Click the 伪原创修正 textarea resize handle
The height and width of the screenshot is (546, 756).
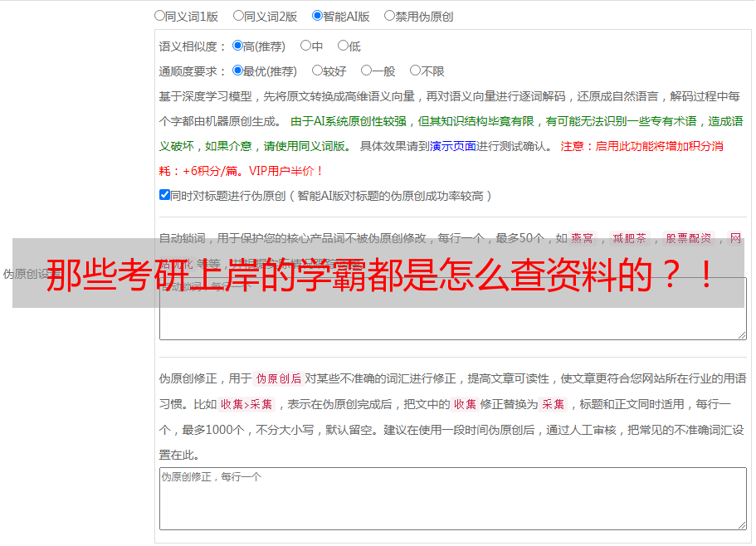click(x=742, y=525)
